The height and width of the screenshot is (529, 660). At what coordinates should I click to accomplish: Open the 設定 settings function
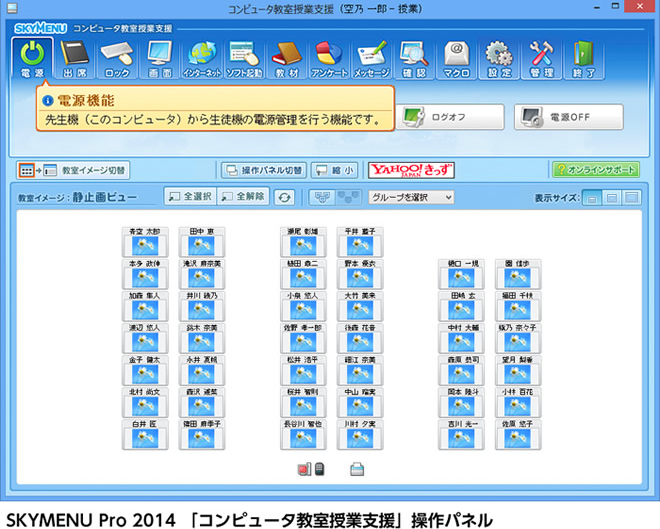(x=499, y=58)
